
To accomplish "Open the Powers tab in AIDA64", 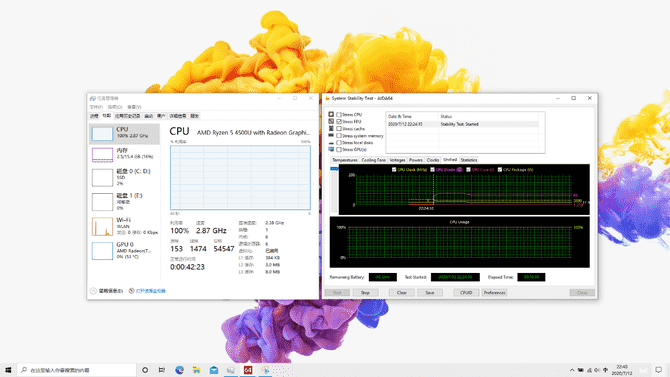I will (x=416, y=160).
